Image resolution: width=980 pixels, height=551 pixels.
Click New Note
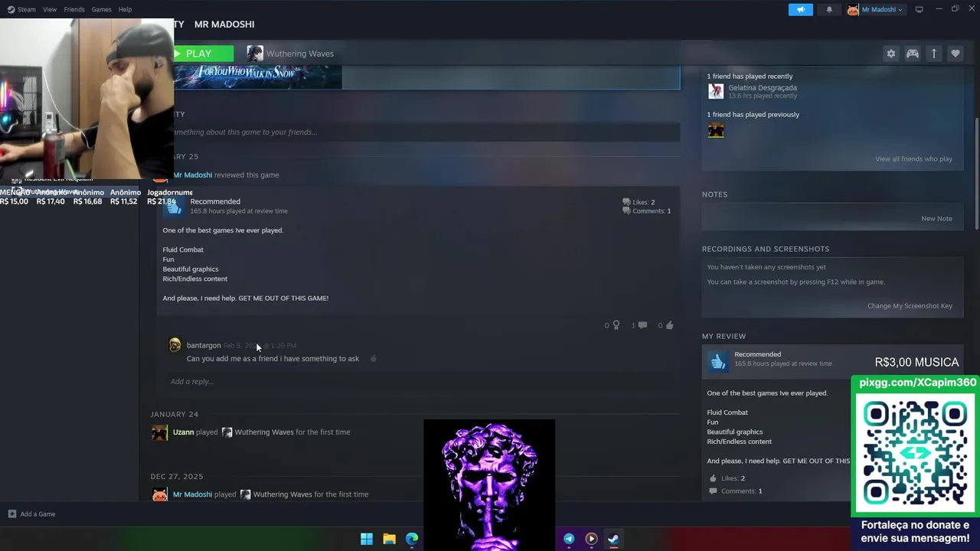(x=936, y=219)
